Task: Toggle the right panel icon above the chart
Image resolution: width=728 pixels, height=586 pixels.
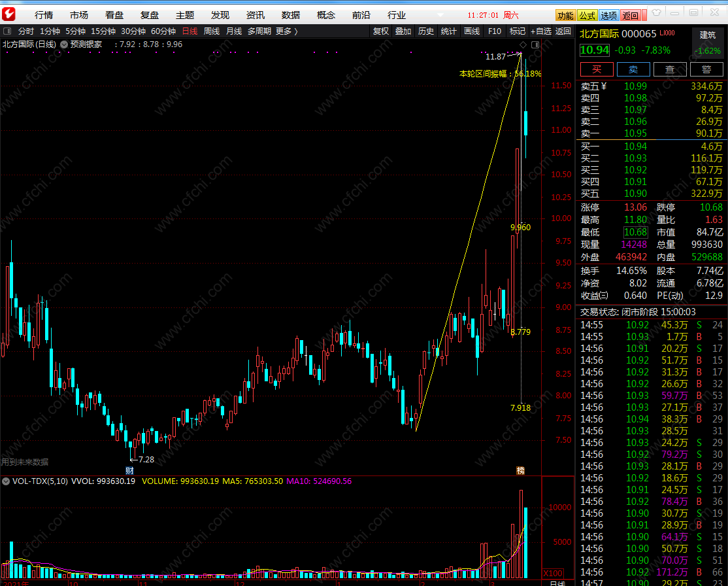Action: pyautogui.click(x=535, y=44)
